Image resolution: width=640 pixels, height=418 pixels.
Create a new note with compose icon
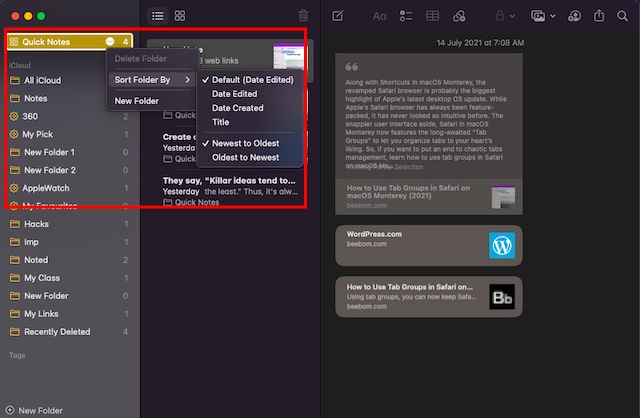(338, 16)
